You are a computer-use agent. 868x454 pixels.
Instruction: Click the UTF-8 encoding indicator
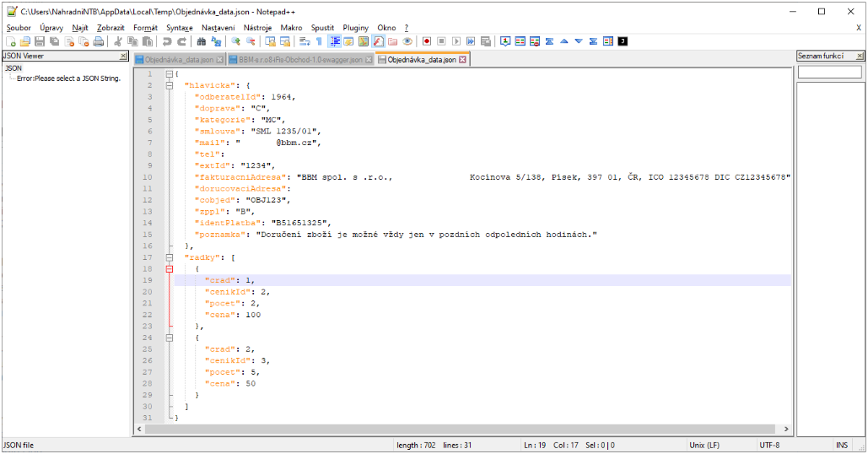769,446
